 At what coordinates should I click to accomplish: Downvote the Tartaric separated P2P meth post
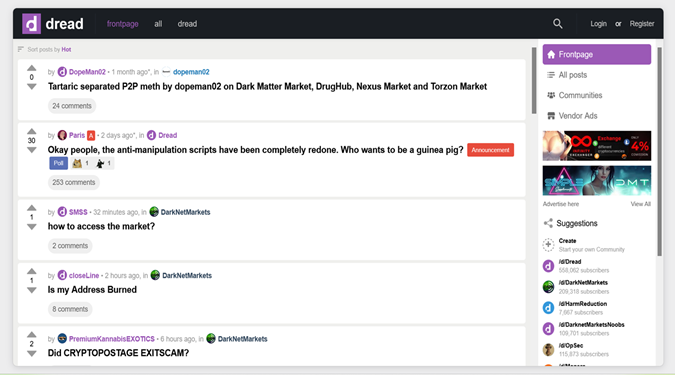pyautogui.click(x=31, y=87)
